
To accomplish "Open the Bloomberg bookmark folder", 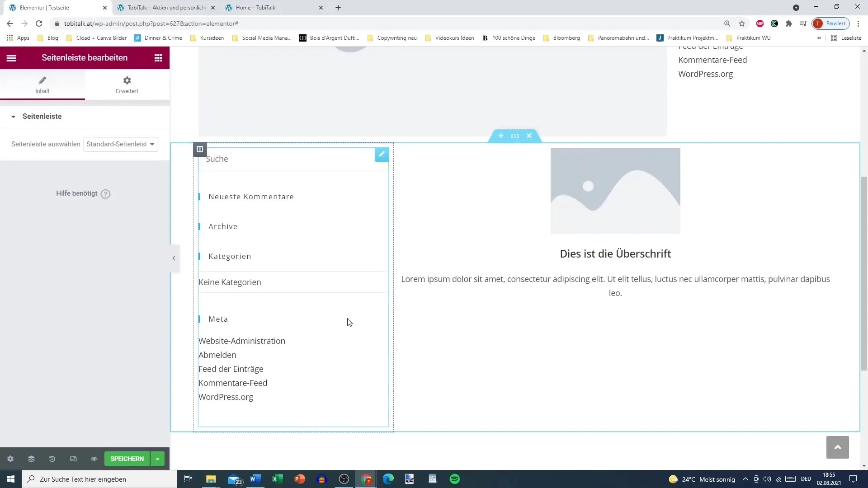I will click(x=561, y=38).
